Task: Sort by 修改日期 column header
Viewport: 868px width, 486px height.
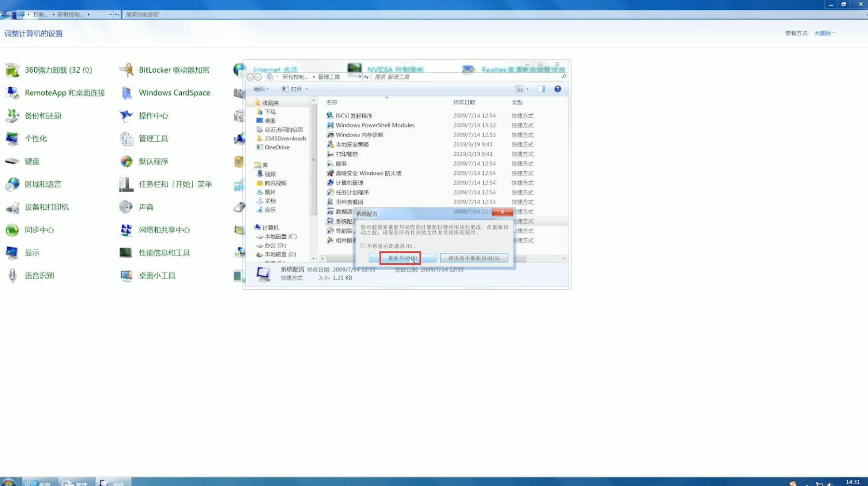Action: (464, 102)
